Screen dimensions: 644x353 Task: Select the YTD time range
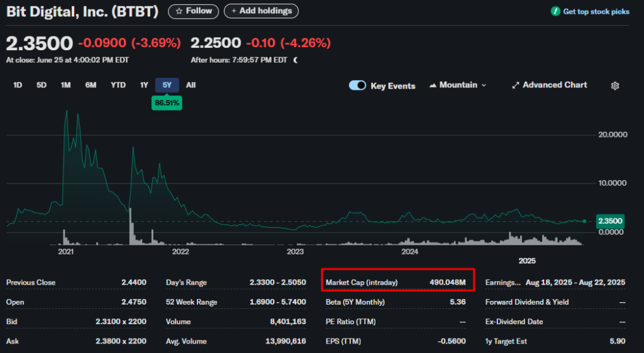coord(118,85)
